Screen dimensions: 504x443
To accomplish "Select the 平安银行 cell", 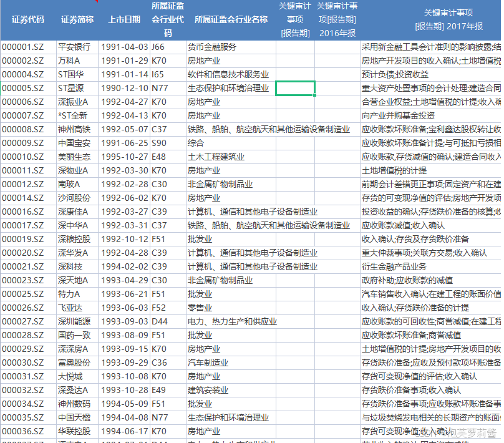I will (77, 47).
